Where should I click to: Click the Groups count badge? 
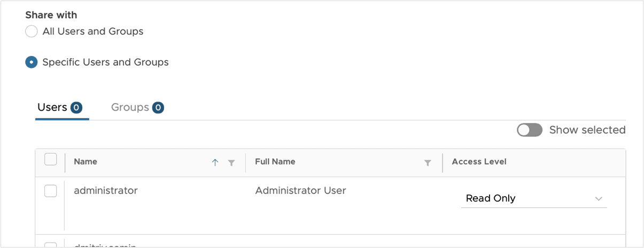[x=158, y=108]
